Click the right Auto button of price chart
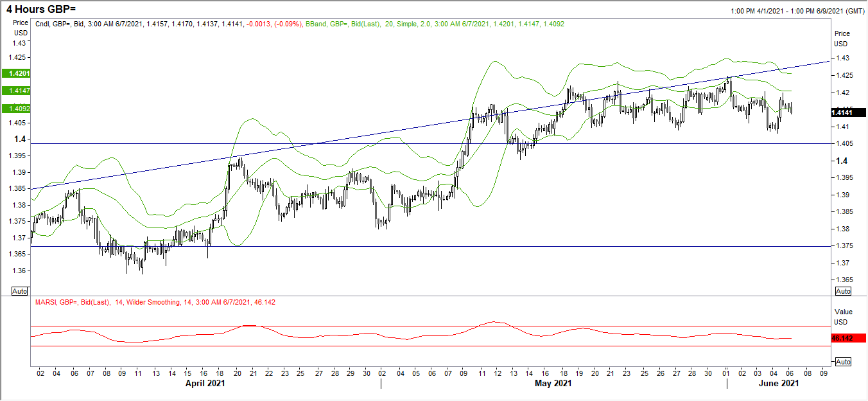Viewport: 868px width, 401px height. (x=844, y=291)
